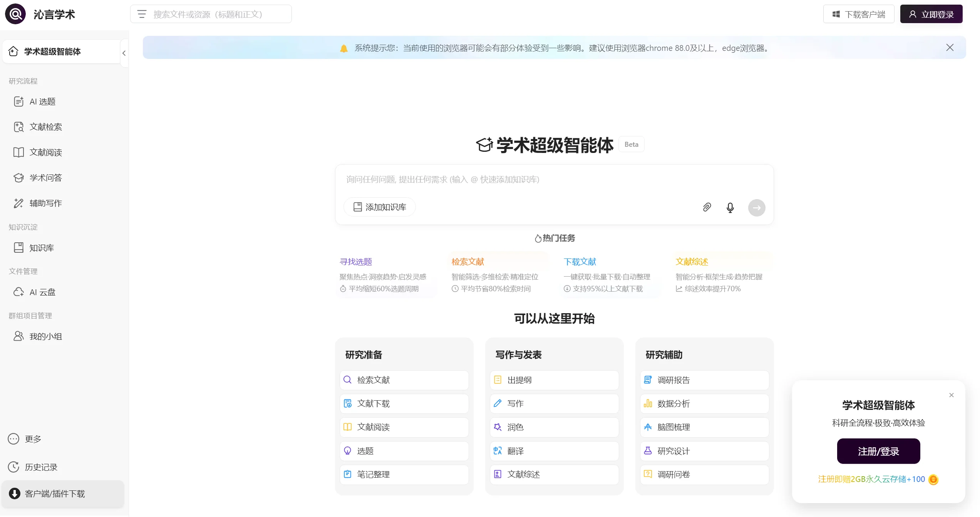Viewport: 980px width, 517px height.
Task: Open the 更多 menu
Action: click(x=32, y=439)
